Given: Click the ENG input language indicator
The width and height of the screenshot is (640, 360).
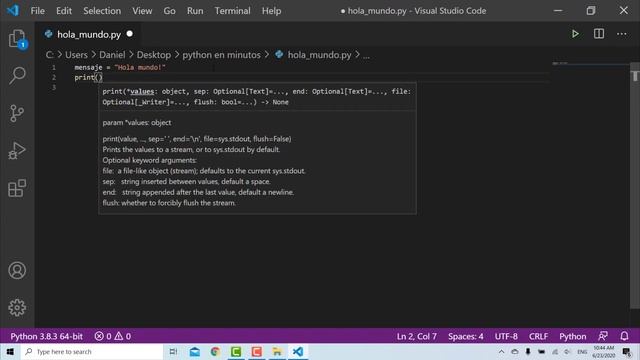Looking at the screenshot, I should (x=582, y=351).
